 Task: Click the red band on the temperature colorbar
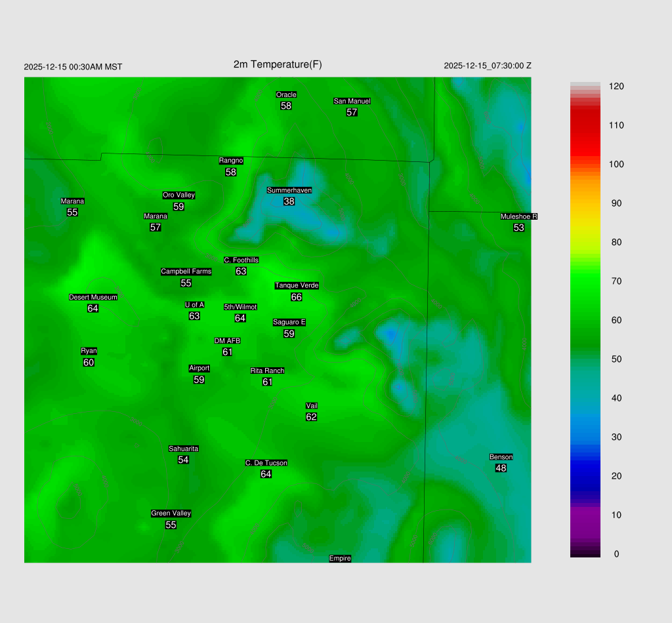coord(585,125)
